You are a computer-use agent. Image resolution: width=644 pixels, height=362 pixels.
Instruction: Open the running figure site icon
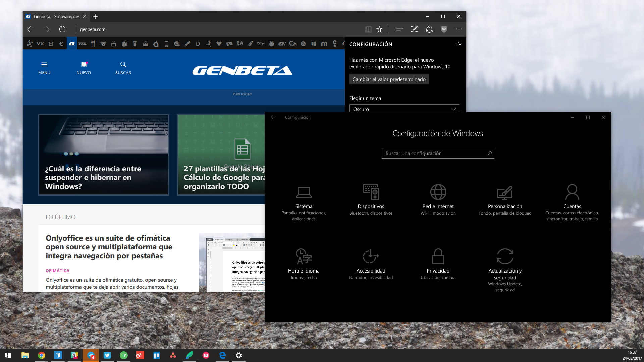(x=208, y=44)
